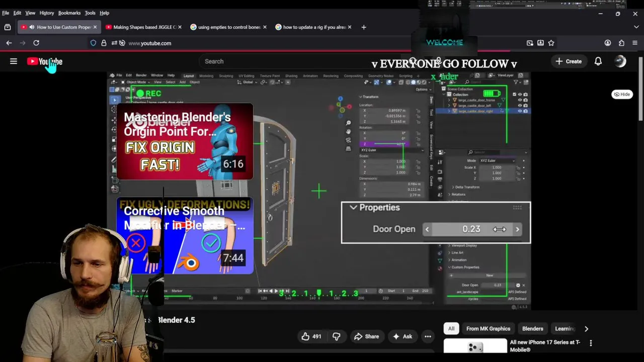Open YouTube notifications bell
The image size is (644, 362).
[598, 61]
